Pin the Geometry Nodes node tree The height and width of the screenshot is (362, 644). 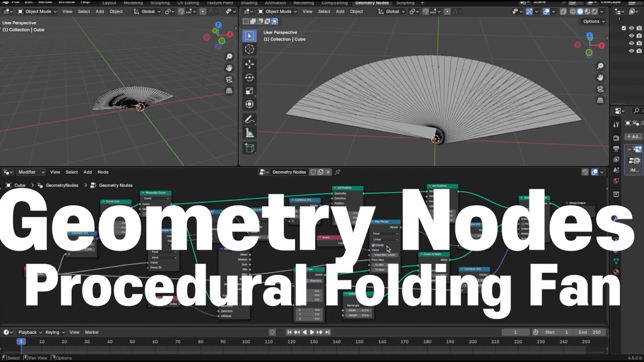point(338,172)
